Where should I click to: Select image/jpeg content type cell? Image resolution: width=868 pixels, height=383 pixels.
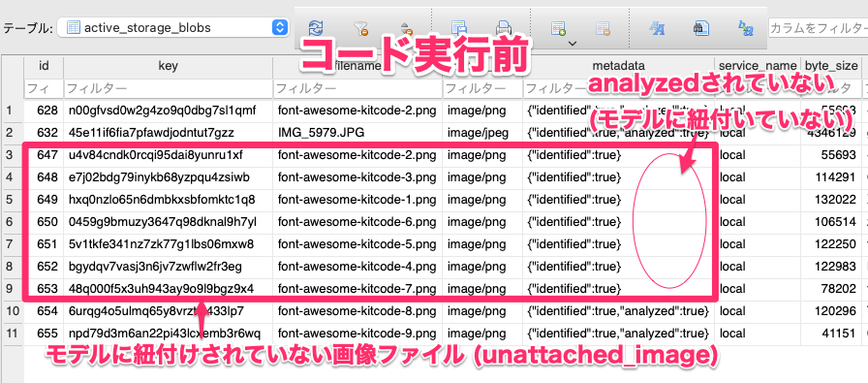(x=482, y=133)
